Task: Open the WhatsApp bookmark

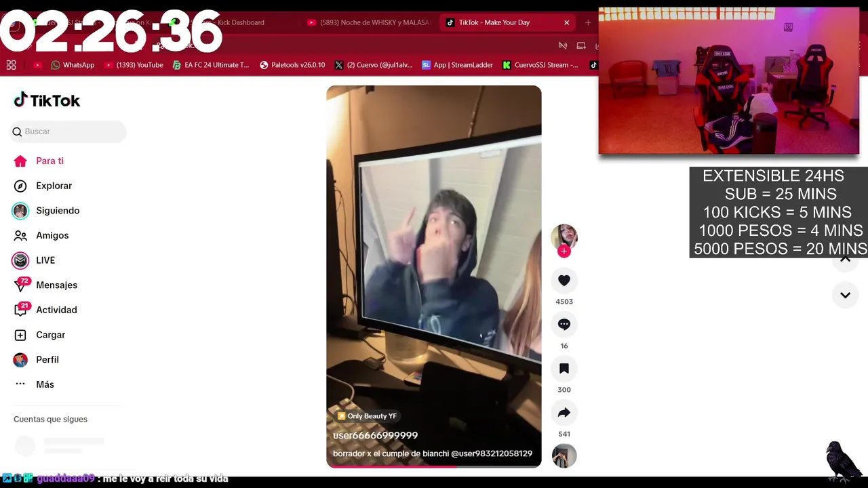Action: click(x=73, y=65)
